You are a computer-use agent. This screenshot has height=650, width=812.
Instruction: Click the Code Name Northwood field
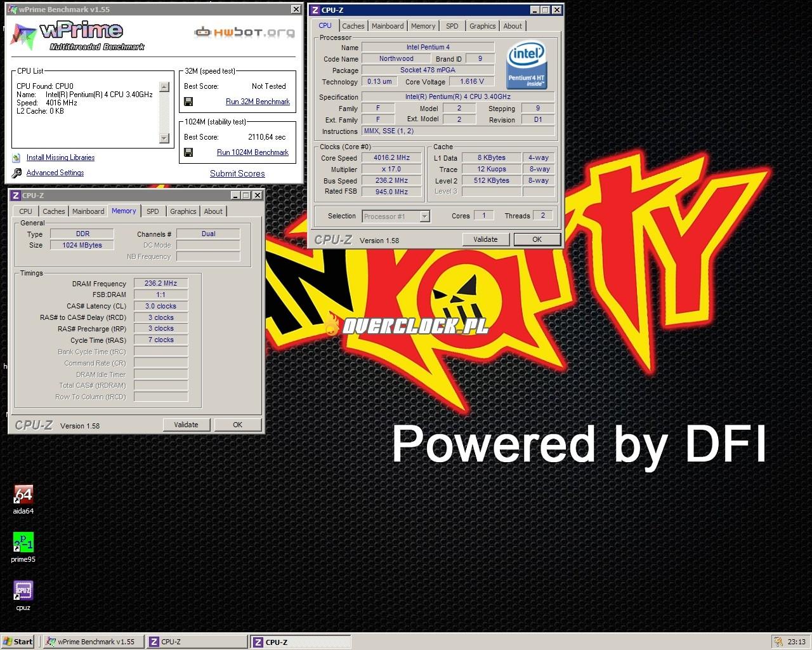[396, 58]
